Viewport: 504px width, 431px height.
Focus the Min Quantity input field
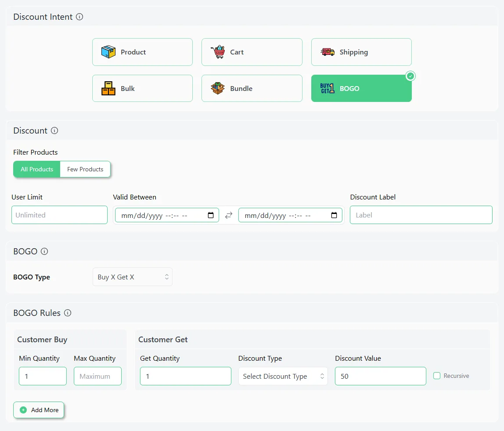[43, 376]
